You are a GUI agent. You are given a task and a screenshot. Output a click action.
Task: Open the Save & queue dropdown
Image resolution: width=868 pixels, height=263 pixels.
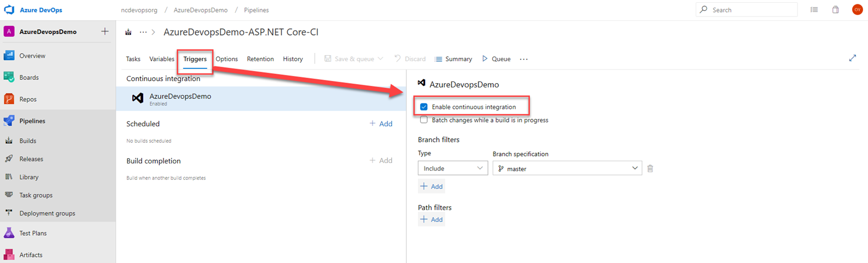pyautogui.click(x=354, y=59)
